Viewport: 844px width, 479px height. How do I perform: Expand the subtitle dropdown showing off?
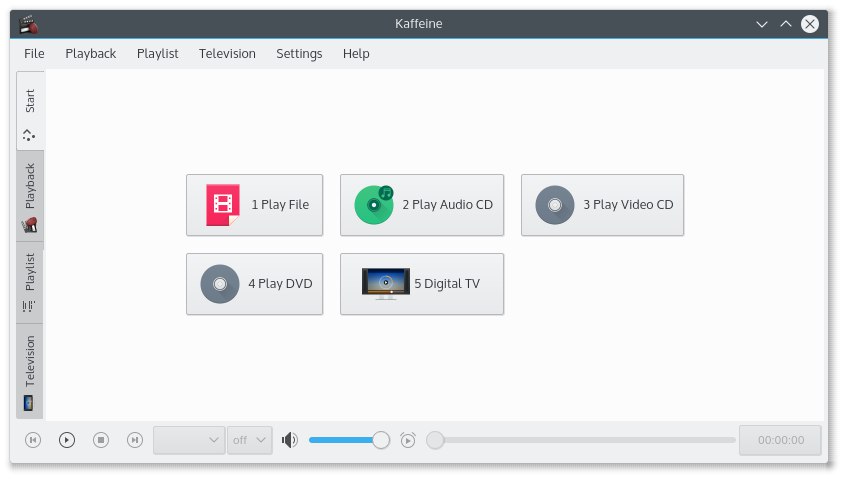point(250,440)
